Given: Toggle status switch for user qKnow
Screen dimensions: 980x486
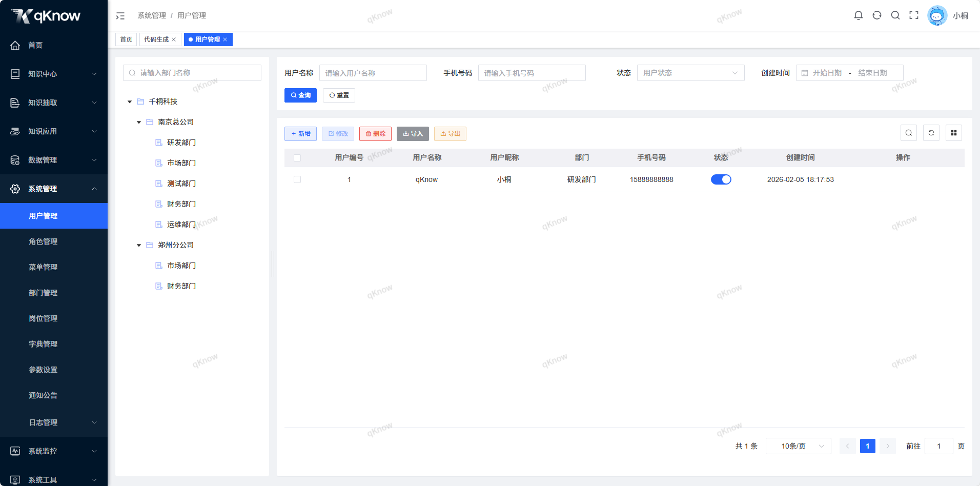Looking at the screenshot, I should (721, 179).
